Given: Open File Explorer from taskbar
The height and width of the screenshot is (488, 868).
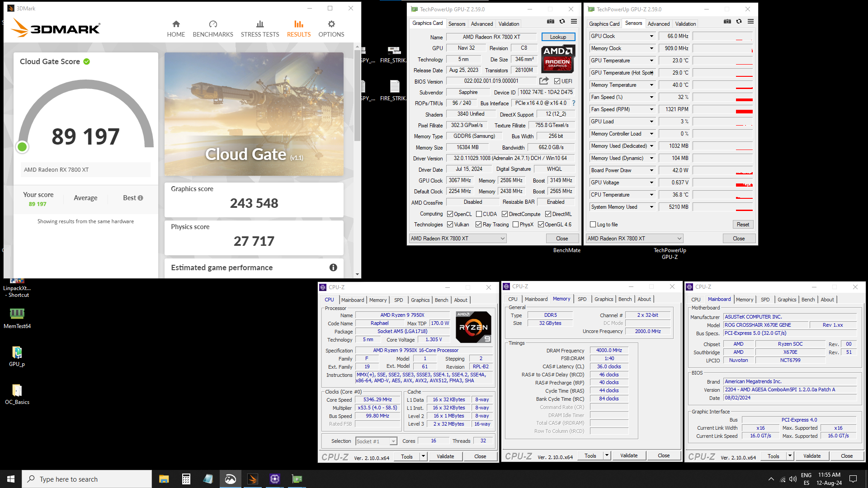Looking at the screenshot, I should click(x=164, y=479).
